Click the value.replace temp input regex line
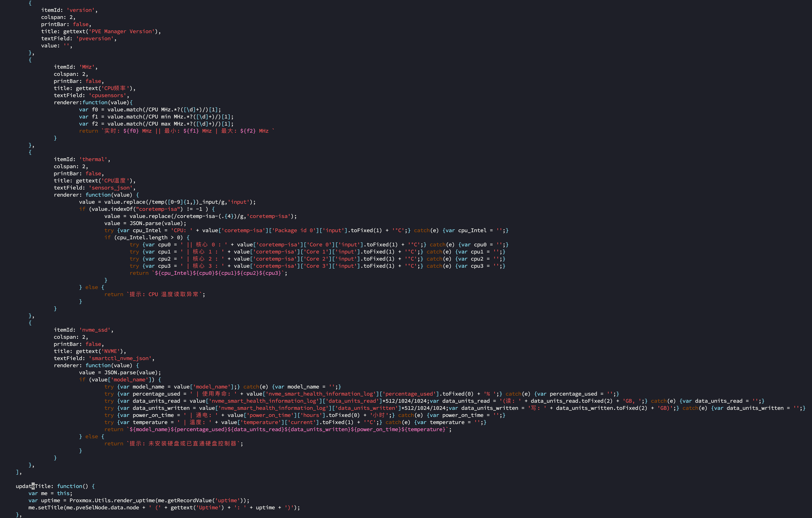812x518 pixels. [x=167, y=202]
